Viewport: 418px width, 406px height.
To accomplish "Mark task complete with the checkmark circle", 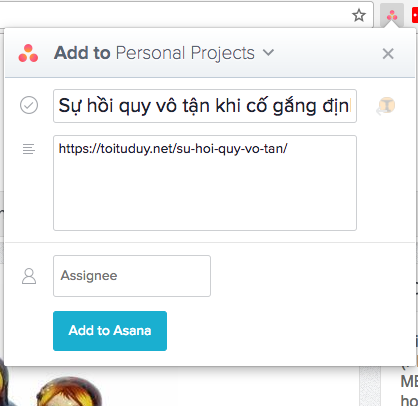I will (29, 105).
